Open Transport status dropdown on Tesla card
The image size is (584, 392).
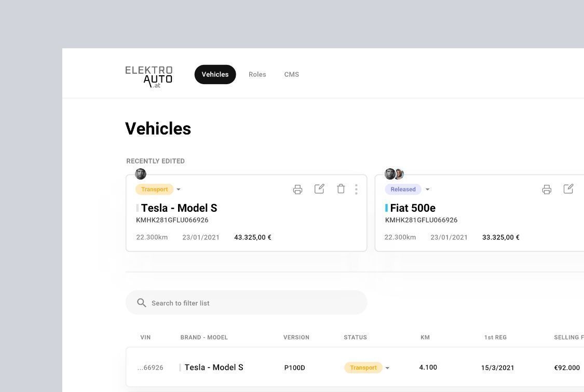pyautogui.click(x=179, y=190)
